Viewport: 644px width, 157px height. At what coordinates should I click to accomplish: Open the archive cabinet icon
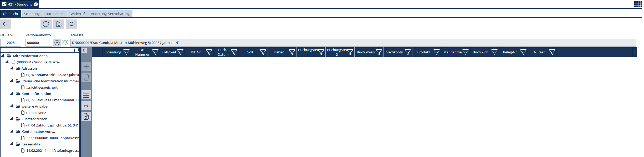pos(71,24)
